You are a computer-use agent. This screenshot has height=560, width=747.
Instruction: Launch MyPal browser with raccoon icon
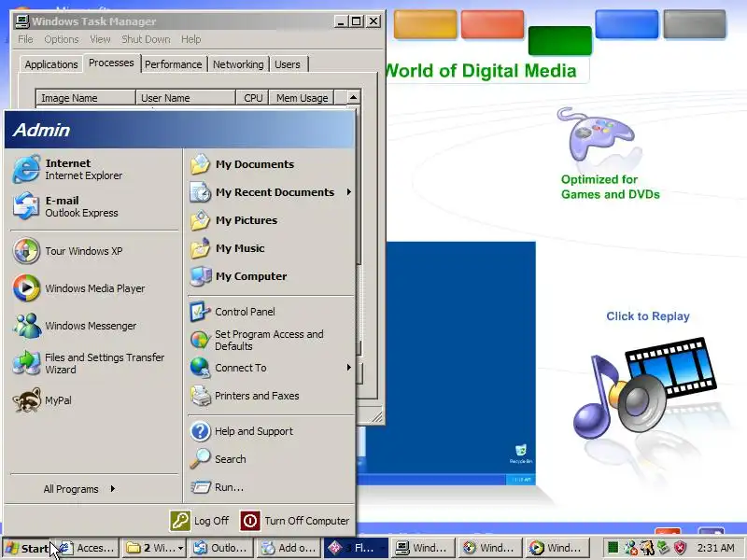pyautogui.click(x=94, y=400)
